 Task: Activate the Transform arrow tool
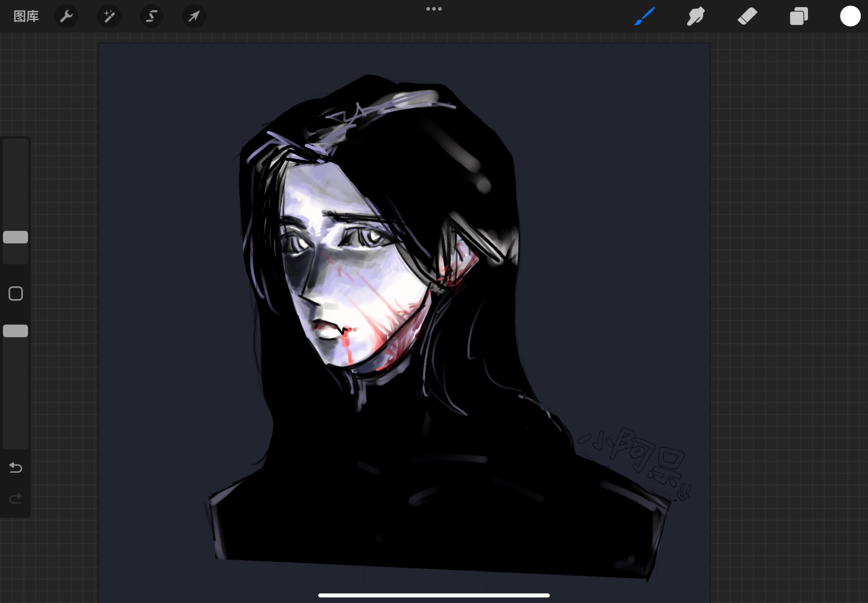[194, 16]
